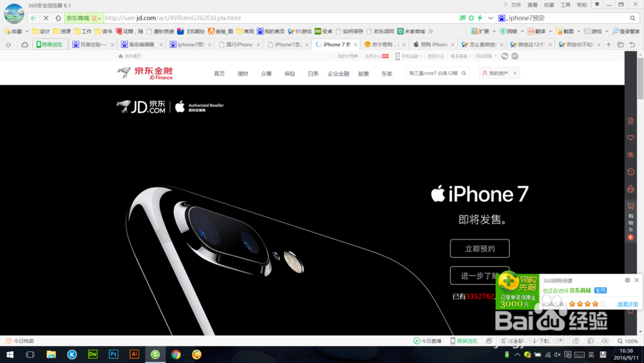This screenshot has height=363, width=644.
Task: Click the 进一步了解 learn more button
Action: [480, 275]
